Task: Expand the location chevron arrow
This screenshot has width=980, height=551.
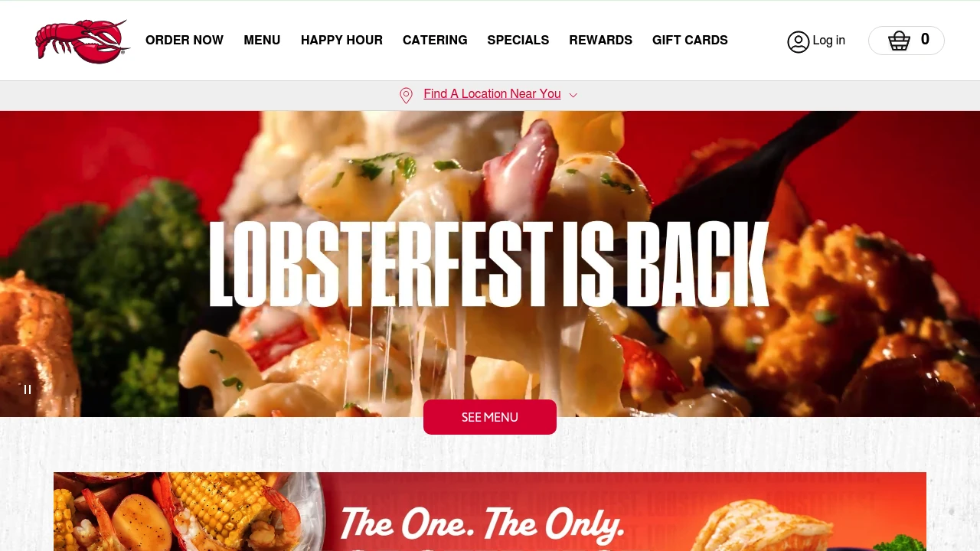Action: click(x=573, y=95)
